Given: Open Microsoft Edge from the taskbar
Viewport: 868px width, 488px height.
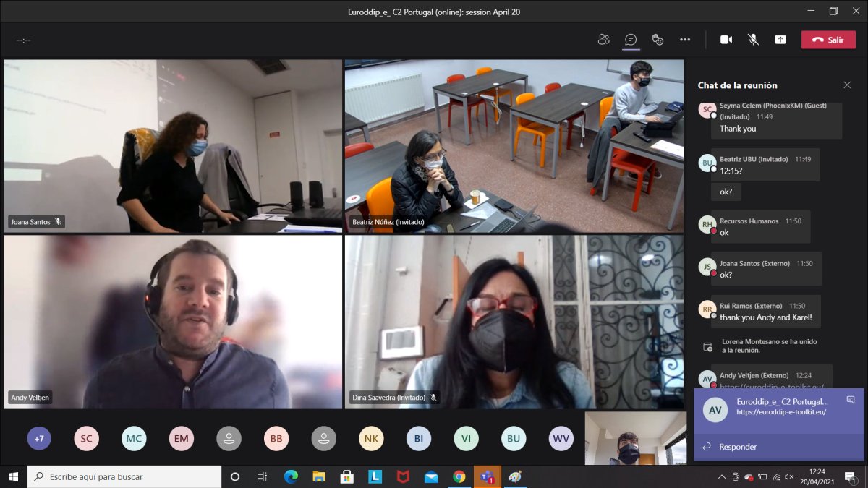Looking at the screenshot, I should pyautogui.click(x=291, y=477).
